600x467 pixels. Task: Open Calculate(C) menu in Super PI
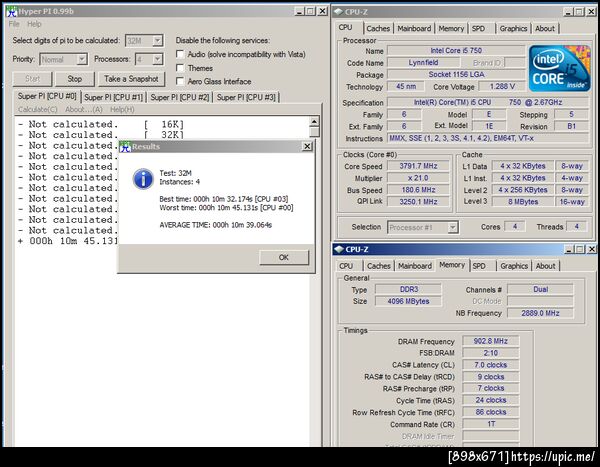point(38,109)
